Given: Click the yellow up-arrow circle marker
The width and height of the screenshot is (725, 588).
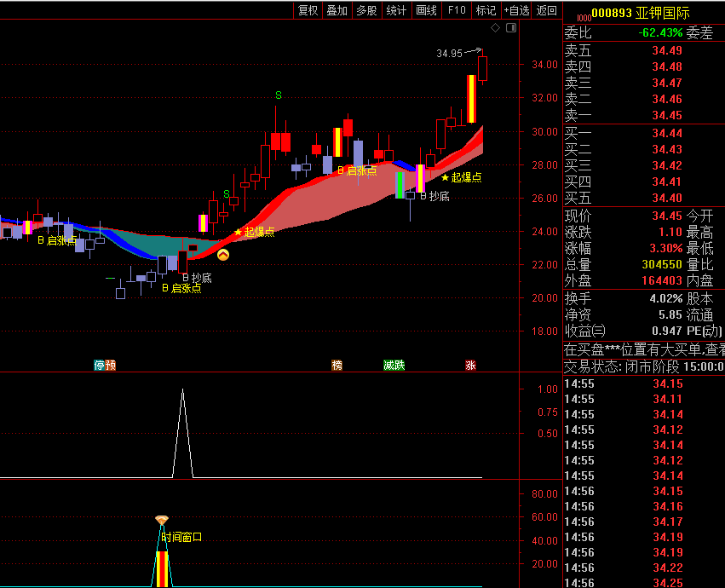Looking at the screenshot, I should (223, 255).
